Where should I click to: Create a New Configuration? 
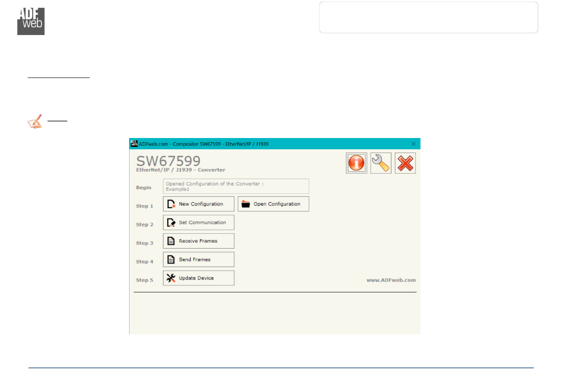pyautogui.click(x=199, y=204)
